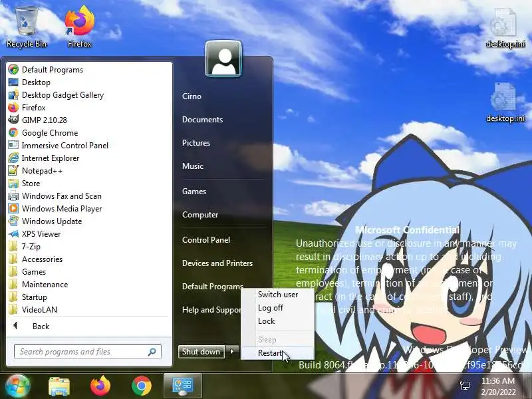This screenshot has height=399, width=532.
Task: Open Default Programs in right pane
Action: click(x=213, y=287)
